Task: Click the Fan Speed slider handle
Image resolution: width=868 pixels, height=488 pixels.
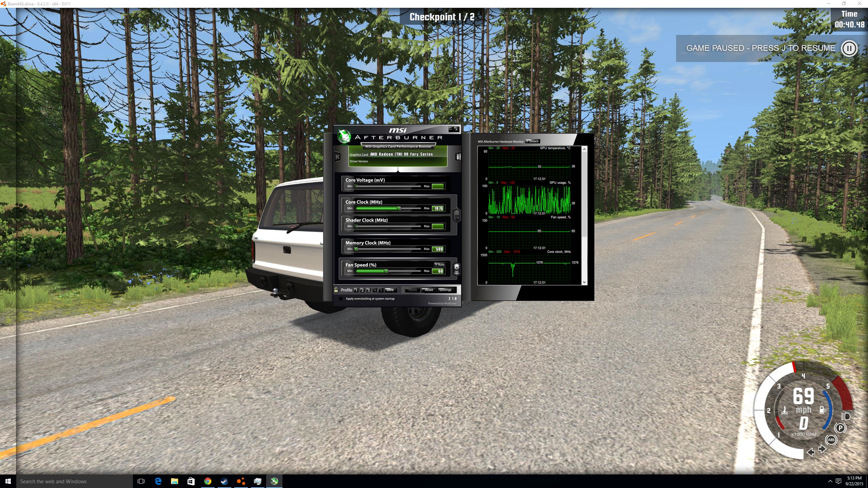Action: [386, 271]
